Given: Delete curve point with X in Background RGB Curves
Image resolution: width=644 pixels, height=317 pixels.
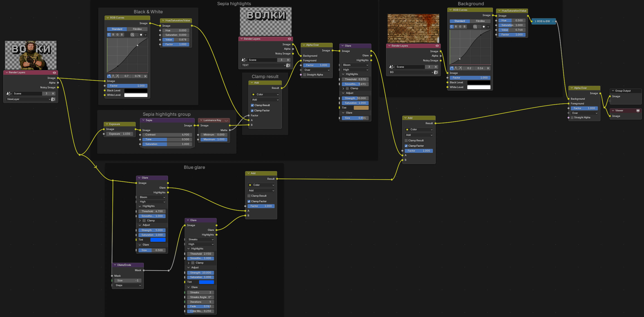Looking at the screenshot, I should point(488,68).
